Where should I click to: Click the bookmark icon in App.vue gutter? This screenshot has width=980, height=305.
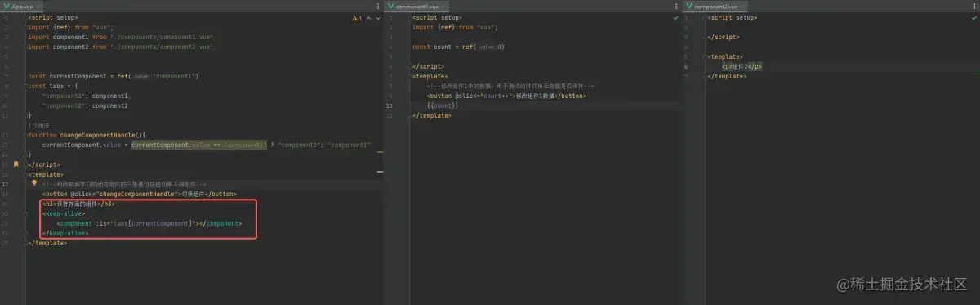(x=15, y=164)
